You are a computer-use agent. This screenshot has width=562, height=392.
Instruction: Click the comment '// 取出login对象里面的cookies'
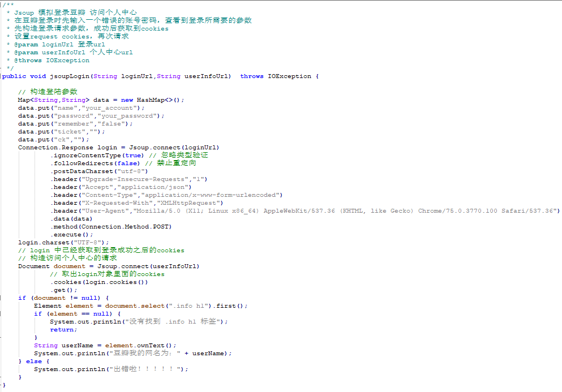(x=107, y=274)
